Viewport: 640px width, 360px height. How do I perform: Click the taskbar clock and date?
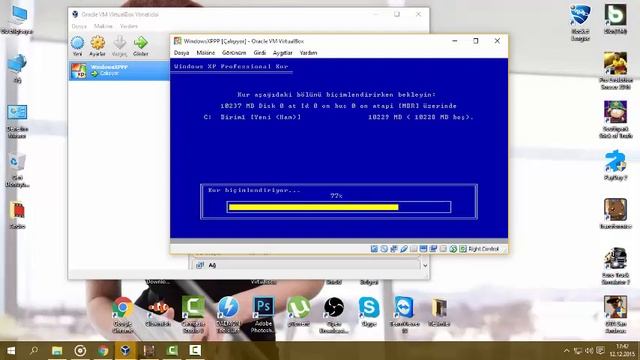point(622,351)
